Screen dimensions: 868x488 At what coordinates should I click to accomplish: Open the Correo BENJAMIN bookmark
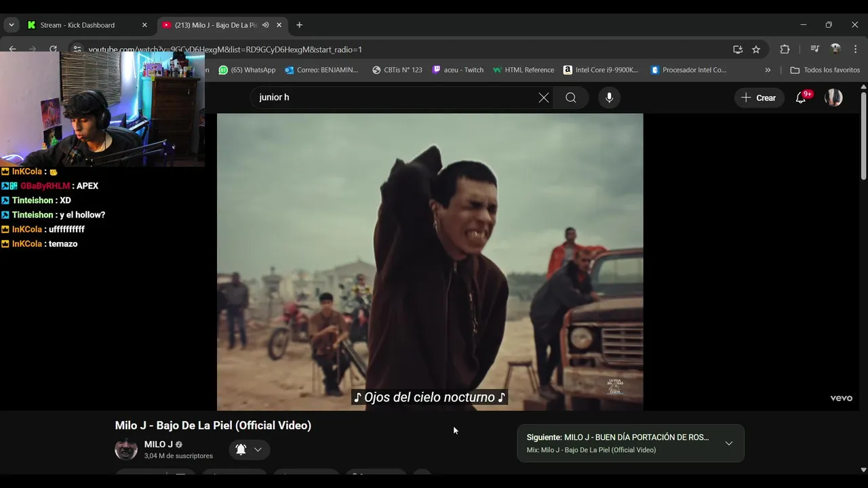pos(322,70)
